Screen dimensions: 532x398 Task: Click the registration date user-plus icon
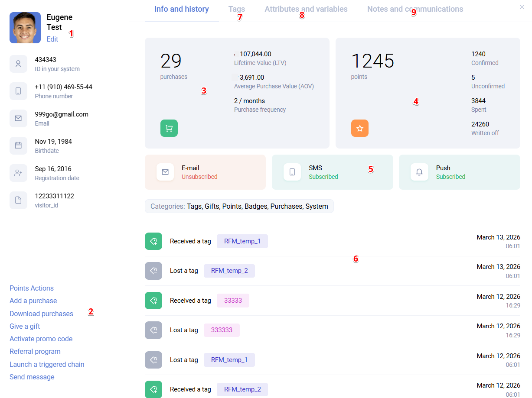pyautogui.click(x=18, y=173)
